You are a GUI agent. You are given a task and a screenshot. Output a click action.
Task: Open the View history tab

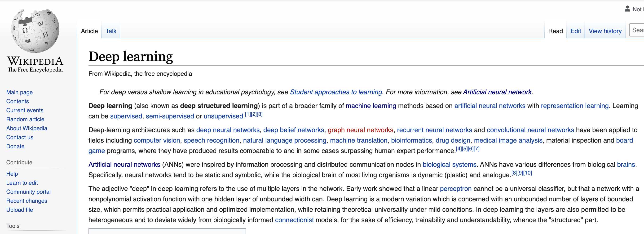coord(605,31)
